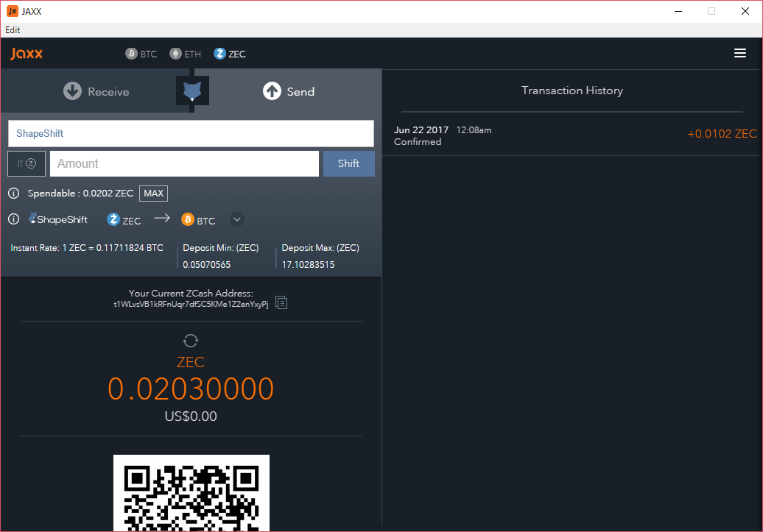Image resolution: width=763 pixels, height=532 pixels.
Task: Click the Send up-arrow icon
Action: coord(272,91)
